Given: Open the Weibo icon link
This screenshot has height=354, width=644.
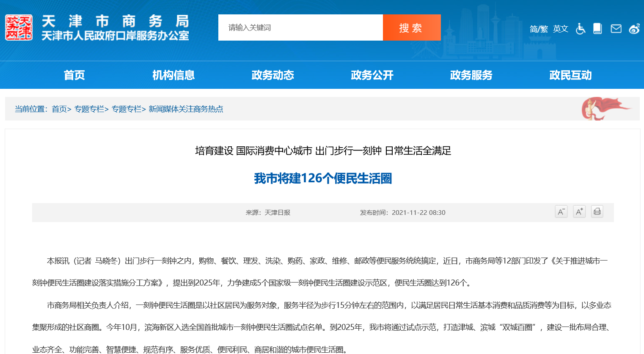Looking at the screenshot, I should [634, 29].
